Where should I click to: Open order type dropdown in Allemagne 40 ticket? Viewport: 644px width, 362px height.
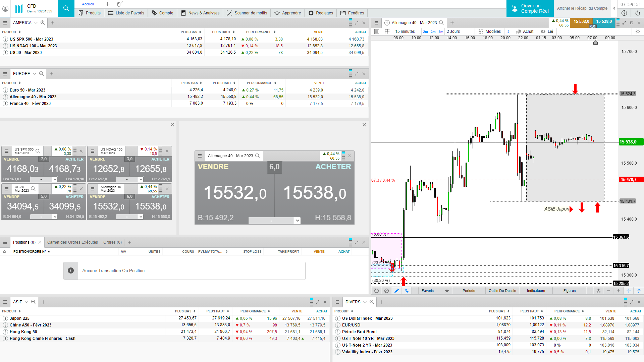297,221
